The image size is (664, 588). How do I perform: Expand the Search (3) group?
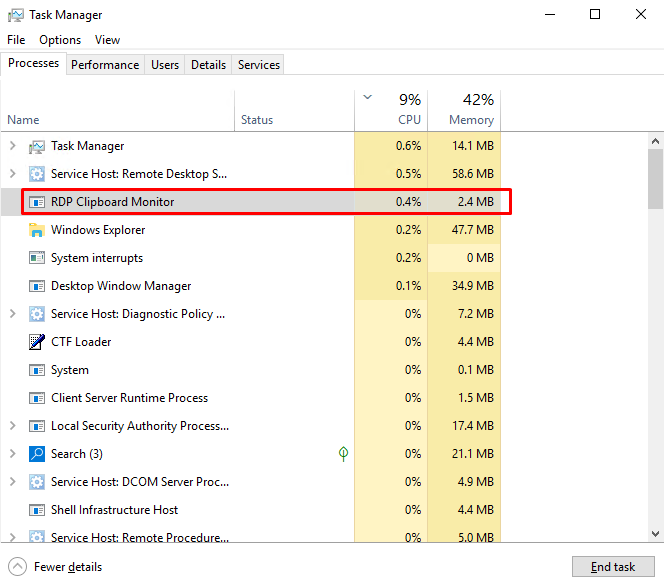tap(13, 454)
